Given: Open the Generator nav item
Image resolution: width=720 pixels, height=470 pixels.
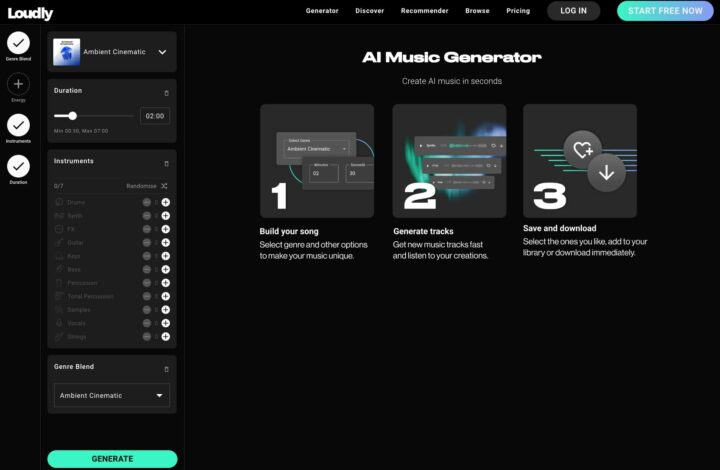Looking at the screenshot, I should 322,11.
